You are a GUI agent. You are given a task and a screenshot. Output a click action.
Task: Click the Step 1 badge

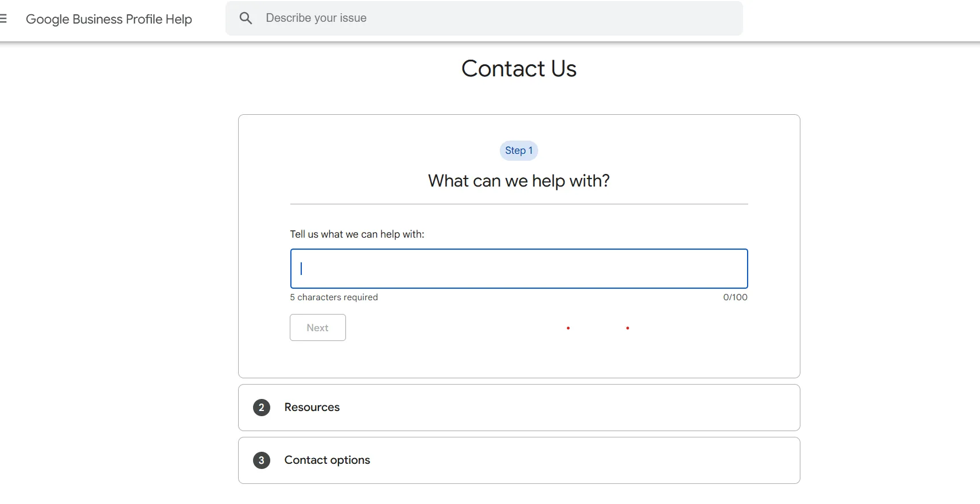click(x=518, y=150)
